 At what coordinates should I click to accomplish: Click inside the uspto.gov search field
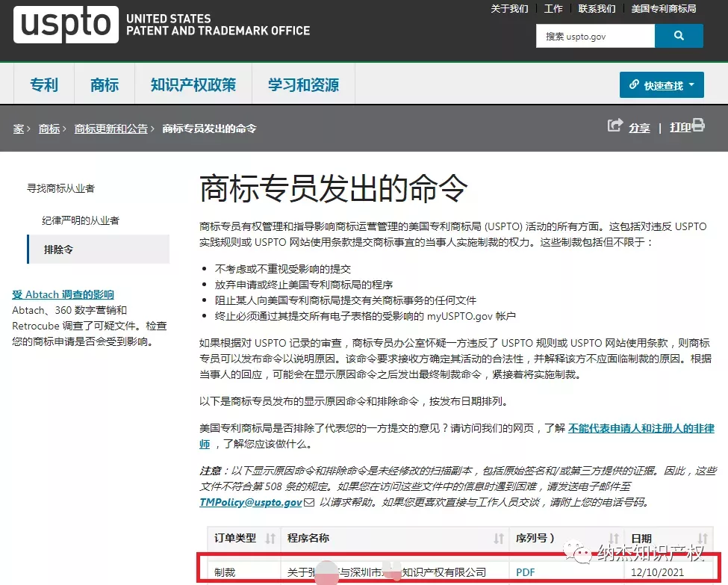click(594, 35)
